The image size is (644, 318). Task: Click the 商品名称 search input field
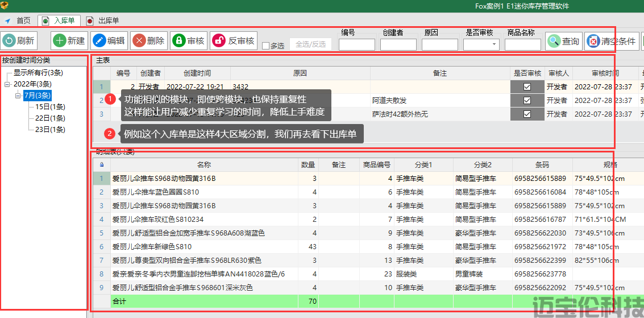point(522,44)
